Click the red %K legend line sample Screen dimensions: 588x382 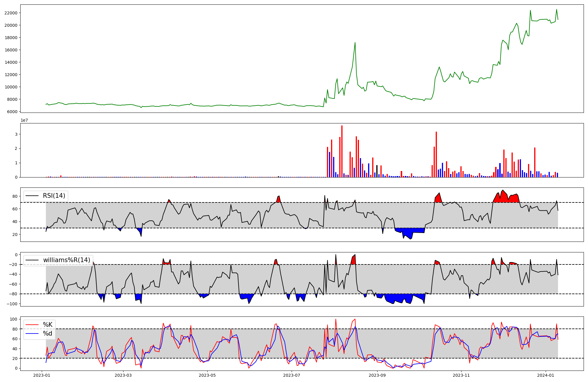32,325
